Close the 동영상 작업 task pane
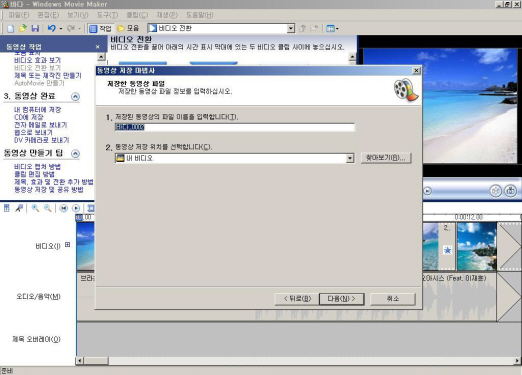Screen dimensions: 522x375 tap(98, 47)
